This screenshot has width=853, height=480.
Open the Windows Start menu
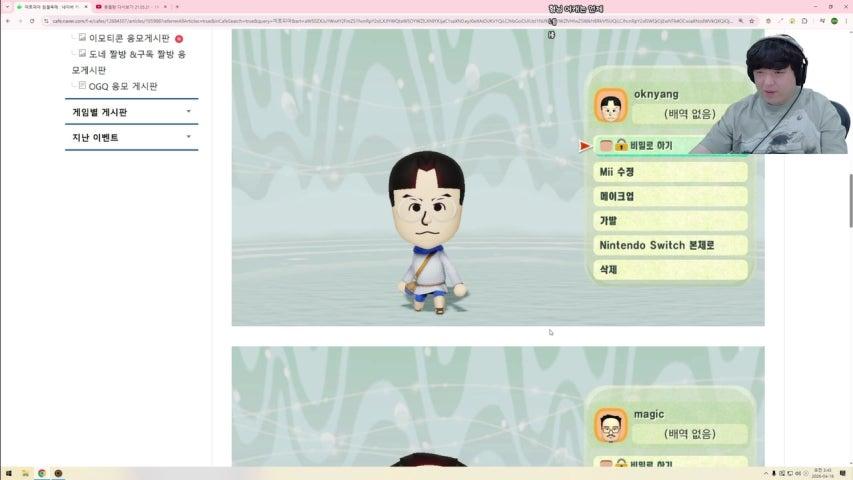(8, 473)
